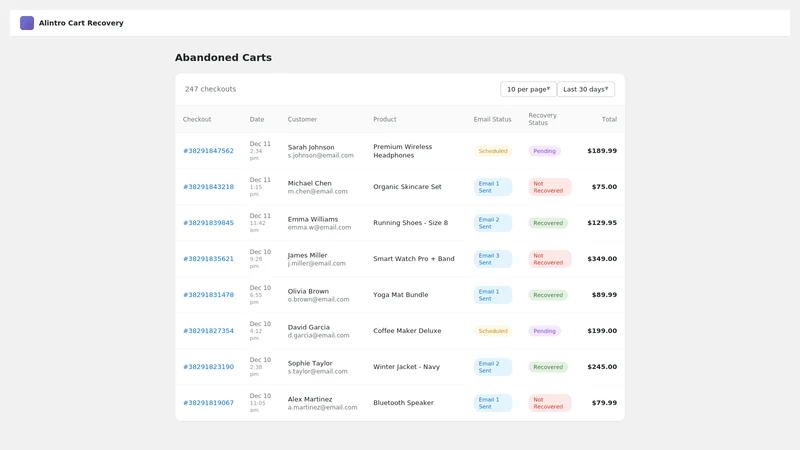The image size is (800, 450).
Task: Click the $189.99 total amount
Action: coord(602,151)
